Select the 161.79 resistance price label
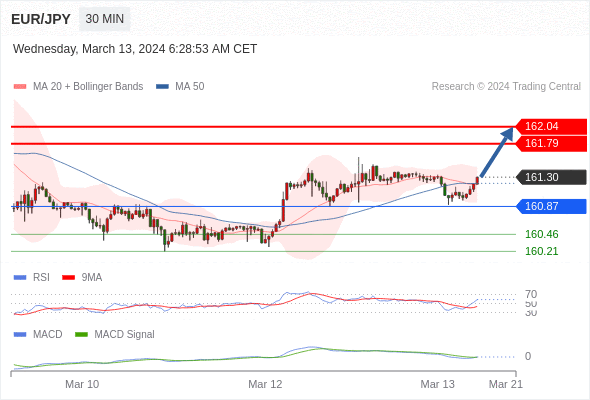This screenshot has height=400, width=590. (551, 143)
